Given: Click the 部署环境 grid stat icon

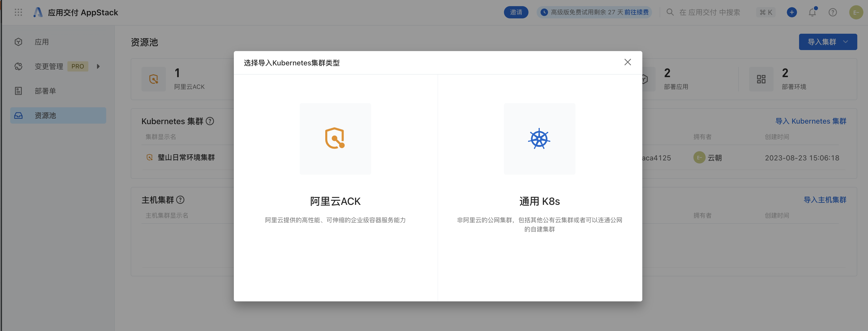Looking at the screenshot, I should [761, 79].
